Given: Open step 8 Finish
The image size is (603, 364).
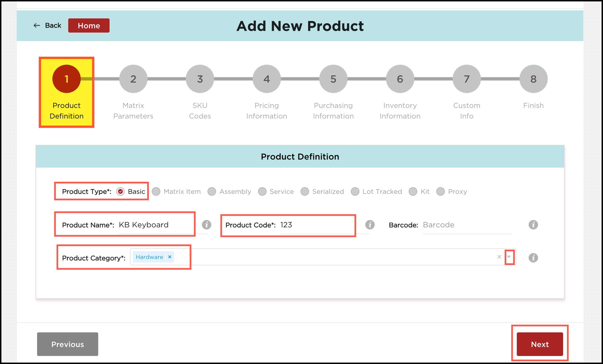Looking at the screenshot, I should 533,79.
